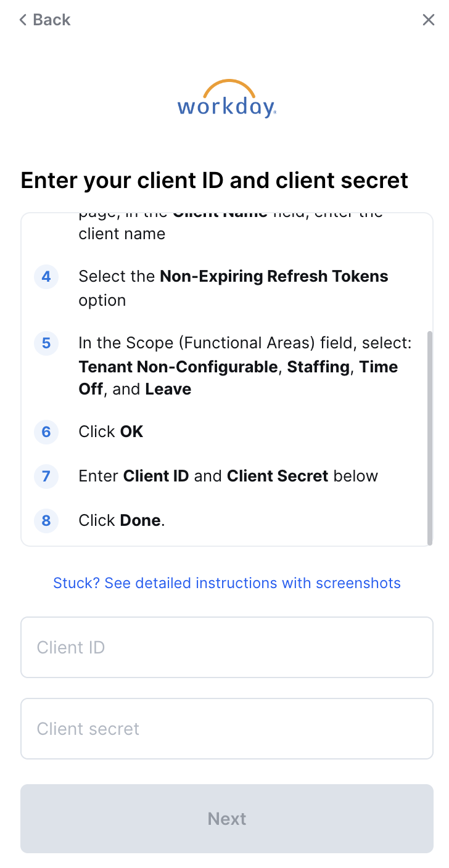Click the 'Click OK' instruction text

coord(111,432)
